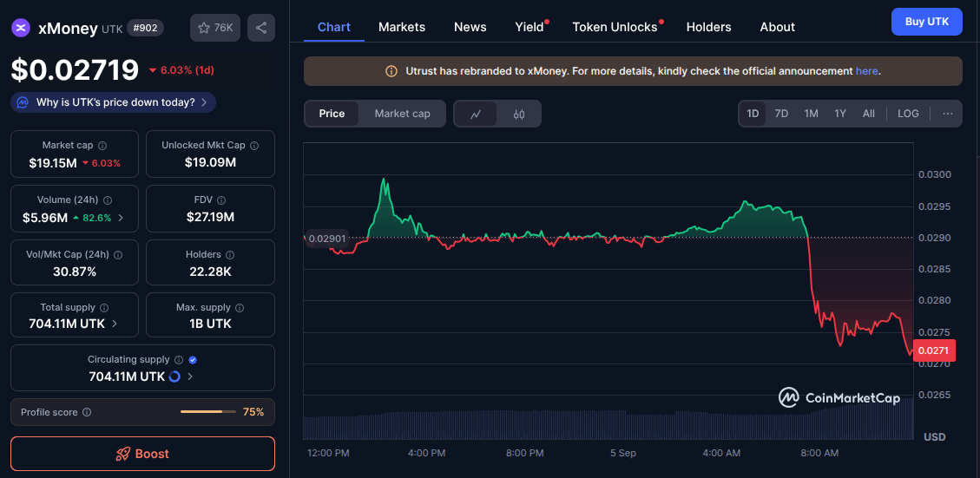980x478 pixels.
Task: Open the Chart tab
Action: (x=334, y=27)
